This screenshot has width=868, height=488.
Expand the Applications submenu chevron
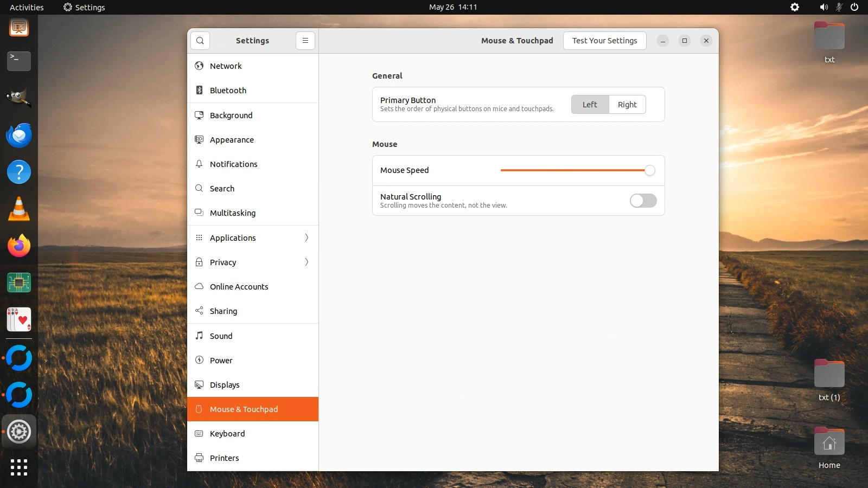(307, 237)
